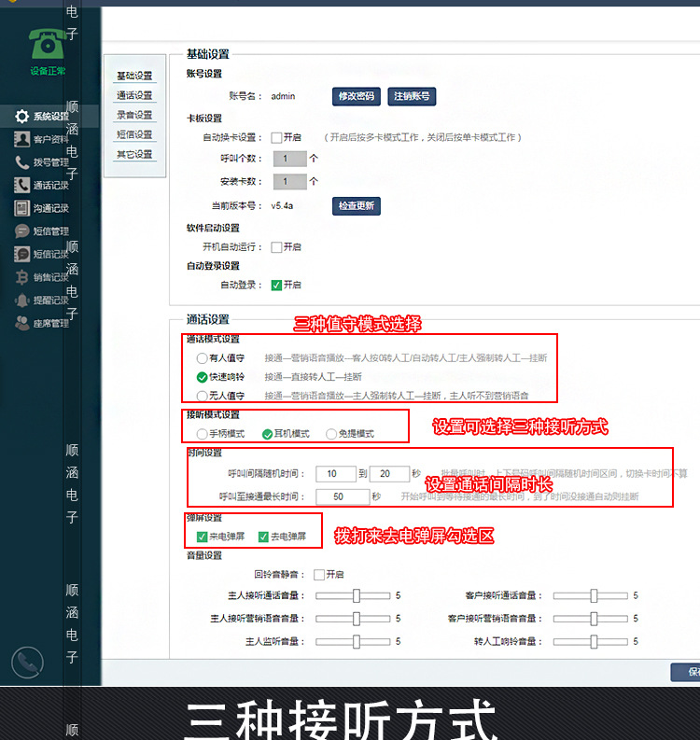Click the 修改密码 button
Screen dimensions: 700x740
click(357, 96)
